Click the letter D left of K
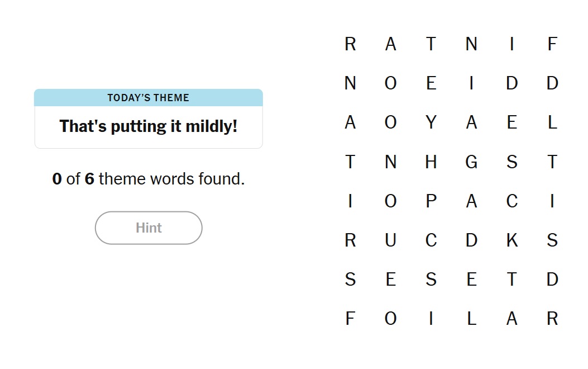The image size is (588, 369). click(x=471, y=240)
